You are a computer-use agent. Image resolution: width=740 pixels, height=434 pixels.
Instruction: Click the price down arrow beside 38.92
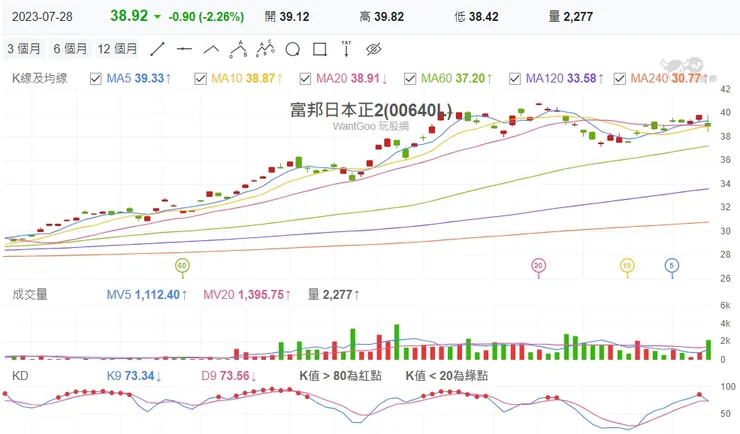point(158,17)
